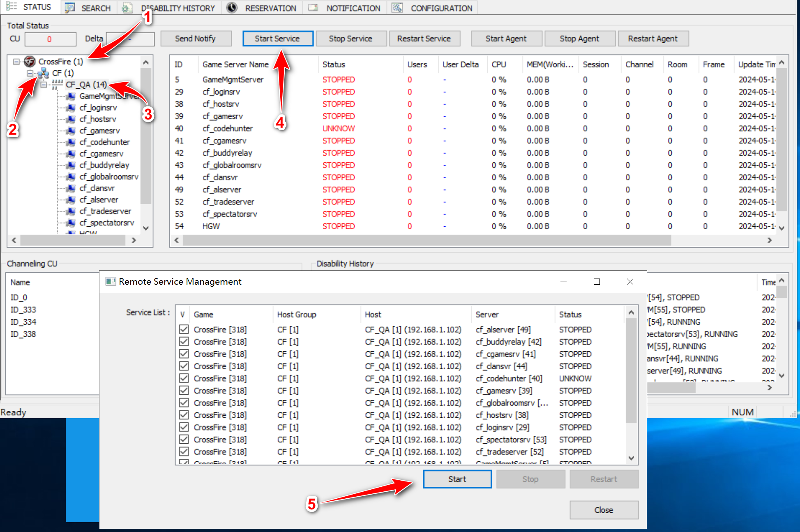Click the CU total status field
This screenshot has width=800, height=532.
50,39
